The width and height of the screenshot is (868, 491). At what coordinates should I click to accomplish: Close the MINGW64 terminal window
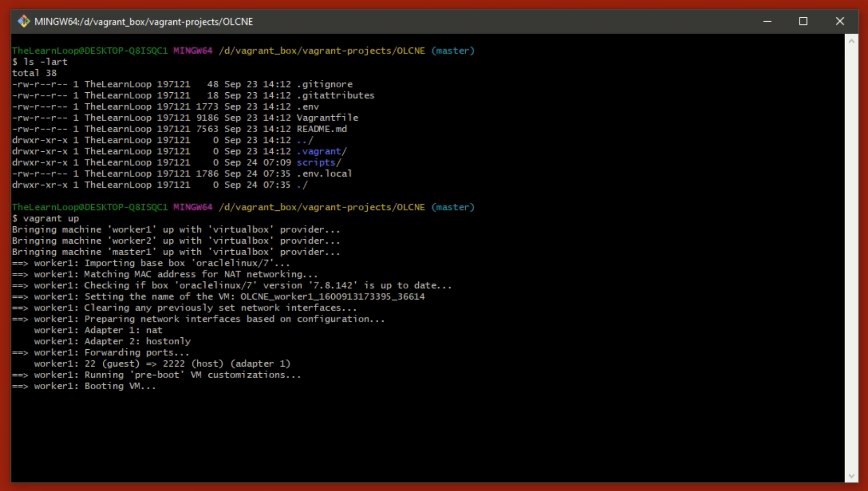click(x=840, y=21)
